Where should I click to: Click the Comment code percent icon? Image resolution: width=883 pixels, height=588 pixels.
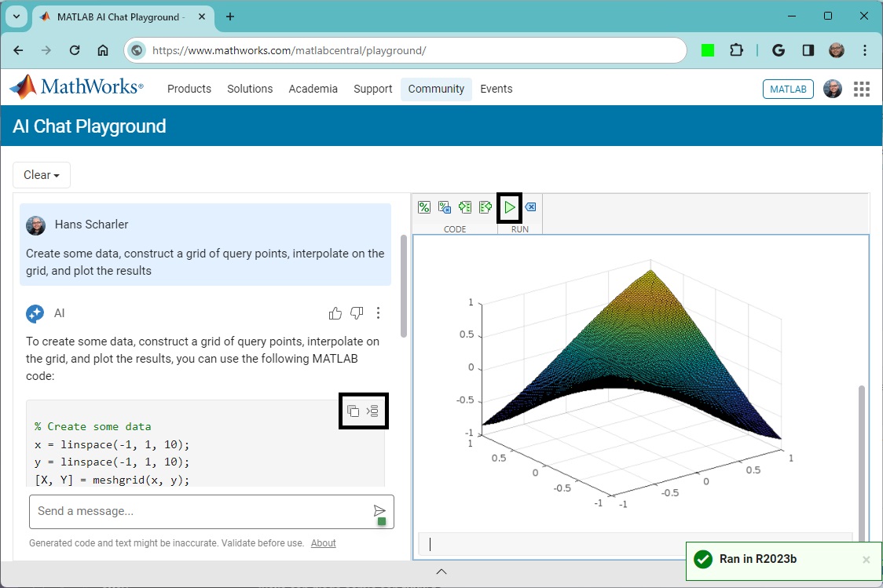(x=424, y=207)
